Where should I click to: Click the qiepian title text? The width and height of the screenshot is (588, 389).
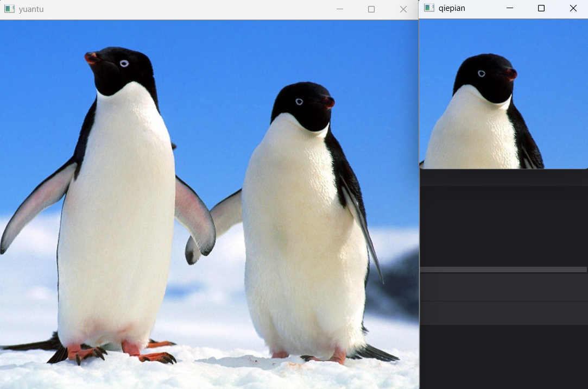(x=452, y=8)
